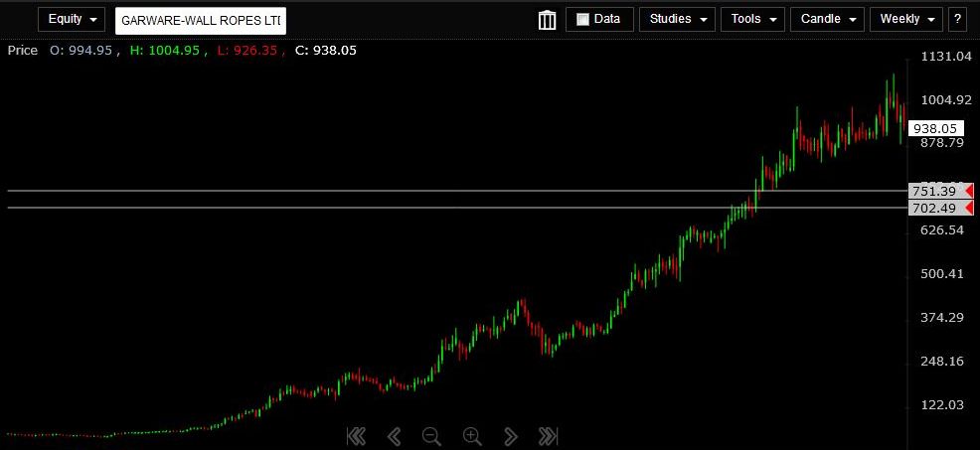Toggle the Data checkbox
980x450 pixels.
click(x=583, y=19)
